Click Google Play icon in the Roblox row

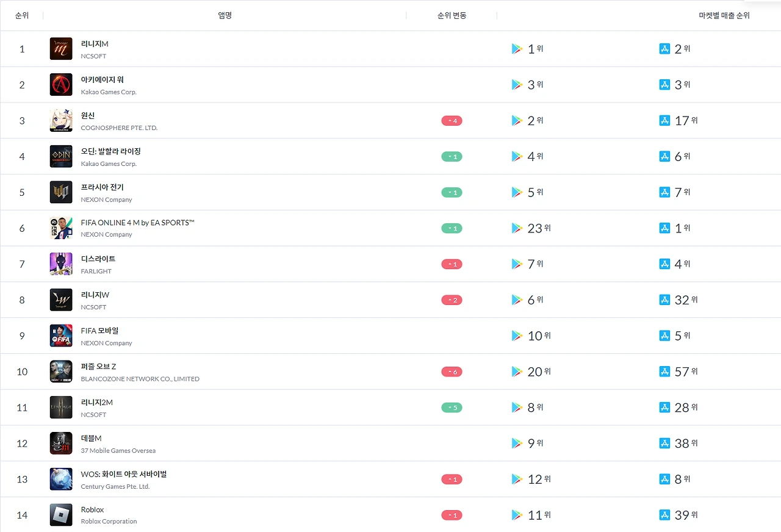point(517,516)
